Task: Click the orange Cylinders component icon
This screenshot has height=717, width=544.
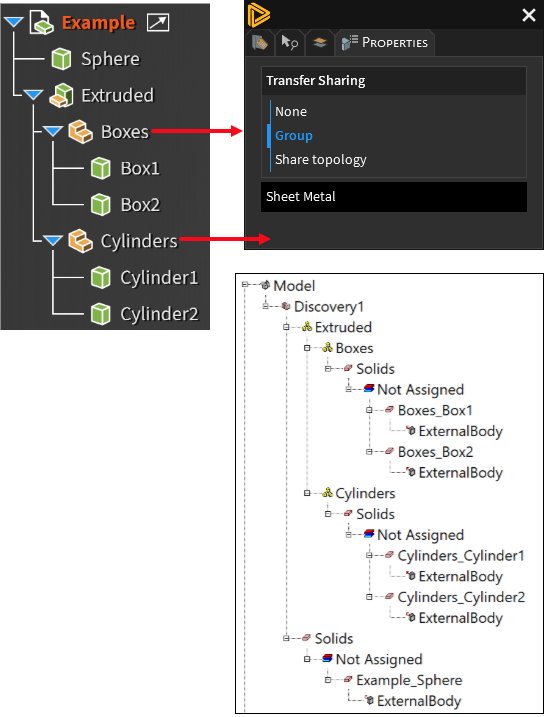Action: click(80, 241)
